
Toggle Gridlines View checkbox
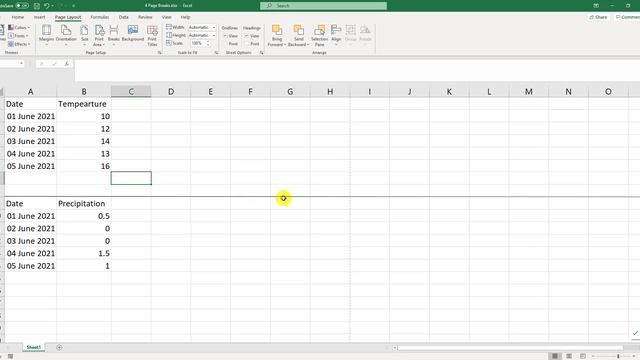pyautogui.click(x=225, y=36)
